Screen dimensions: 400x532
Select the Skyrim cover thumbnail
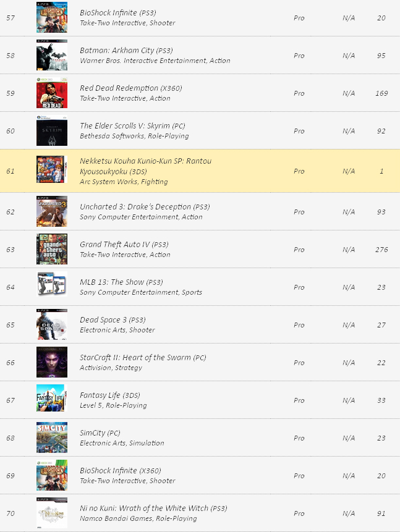click(x=52, y=131)
